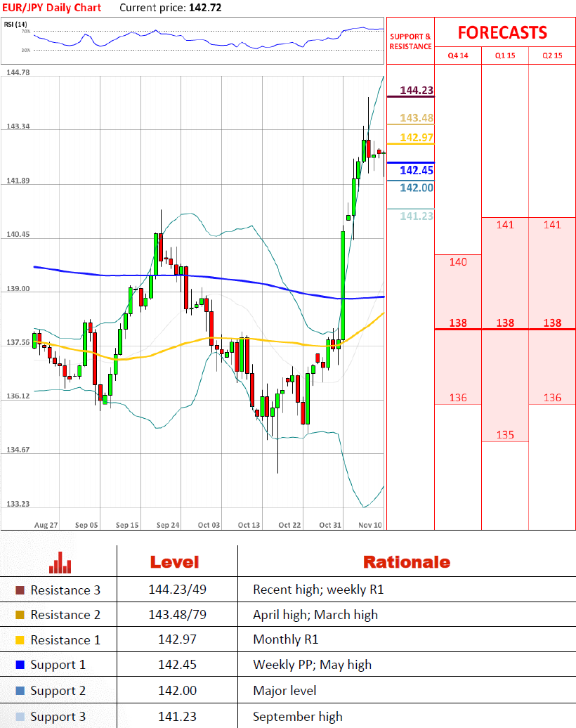Image resolution: width=576 pixels, height=728 pixels.
Task: Select the Resistance 1 row label
Action: point(65,639)
